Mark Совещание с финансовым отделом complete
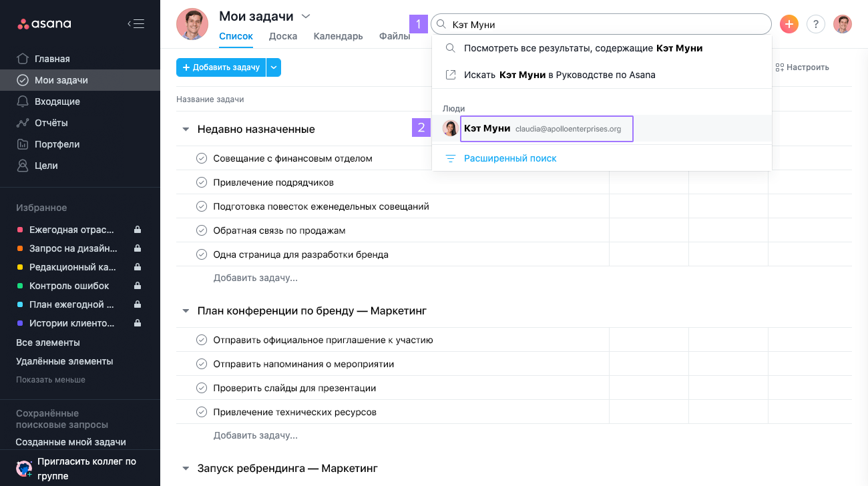This screenshot has height=486, width=868. coord(202,158)
